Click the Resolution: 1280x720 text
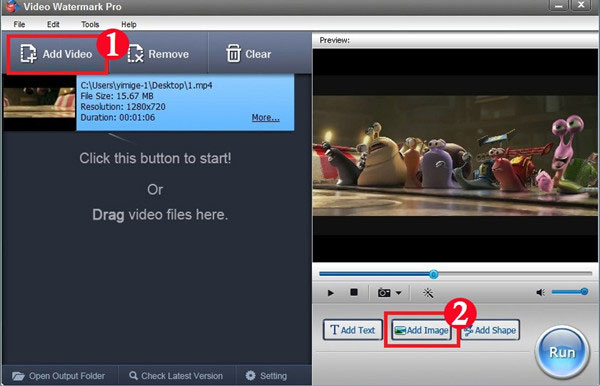The width and height of the screenshot is (600, 386). tap(123, 107)
